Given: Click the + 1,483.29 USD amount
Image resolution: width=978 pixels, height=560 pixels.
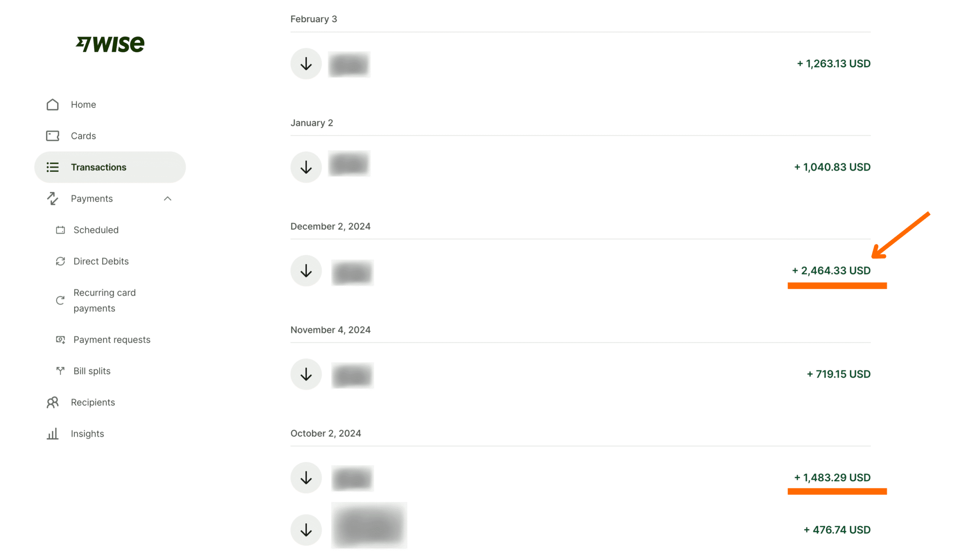Looking at the screenshot, I should (832, 478).
